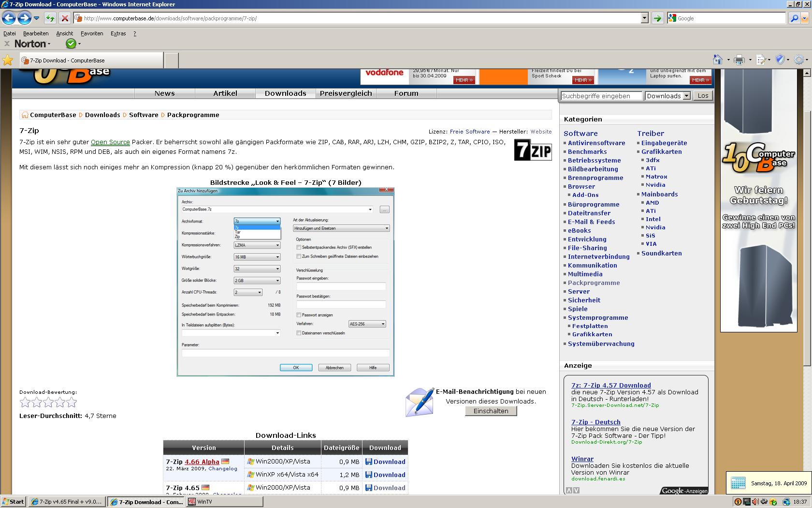Click the Suchbegriffe eingeben search field

click(x=601, y=96)
